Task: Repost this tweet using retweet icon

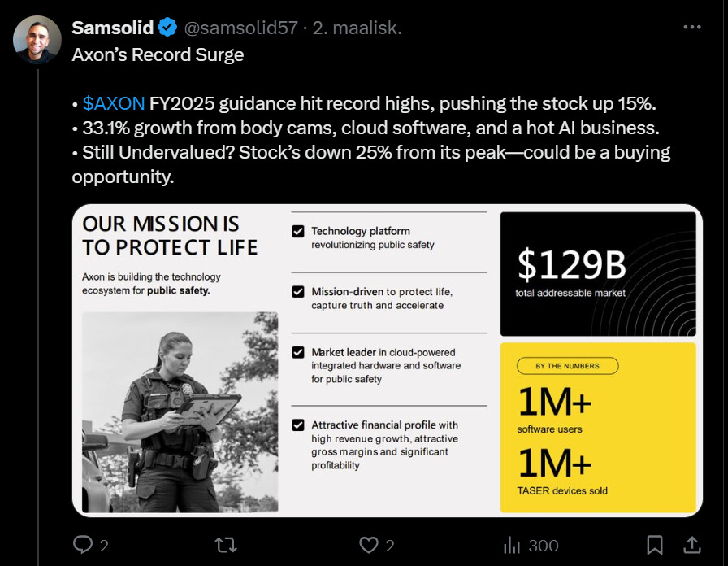Action: pos(225,545)
